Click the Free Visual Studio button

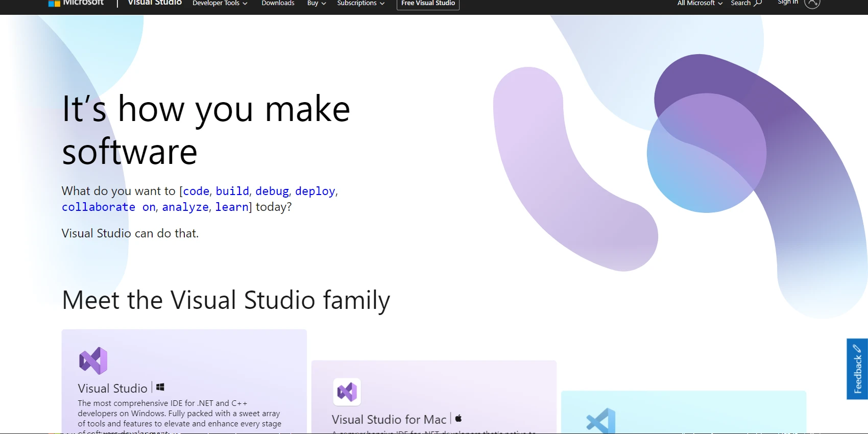pyautogui.click(x=428, y=4)
